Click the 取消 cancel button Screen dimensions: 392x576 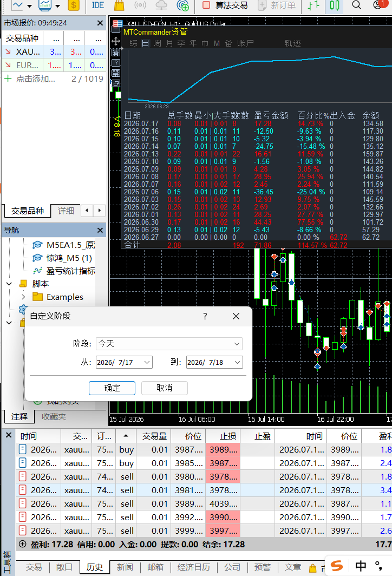164,388
